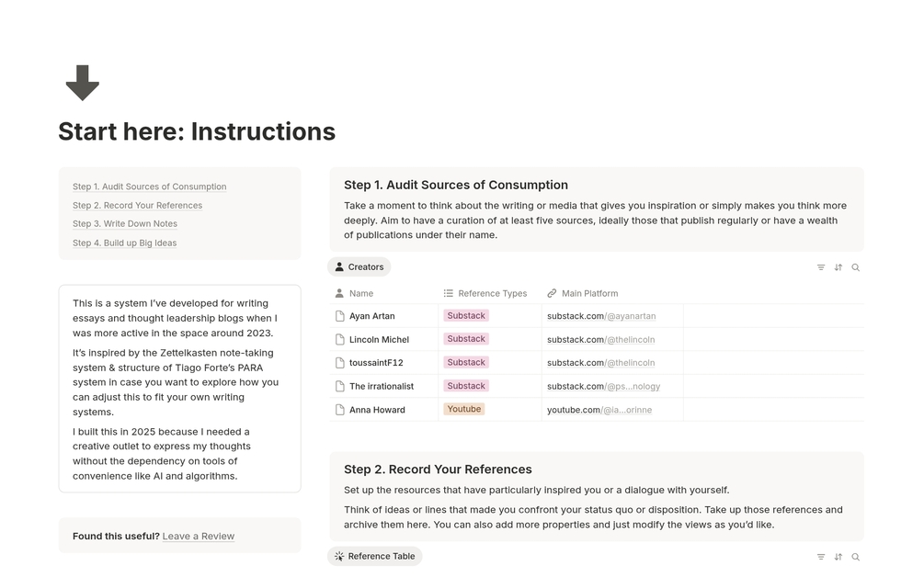Open filter for the Reference Table
Image resolution: width=924 pixels, height=577 pixels.
821,557
